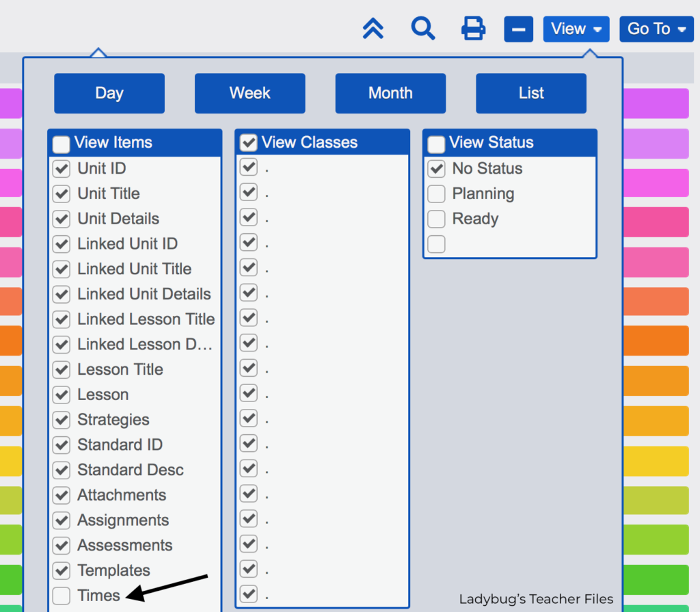
Task: Switch to List view
Action: [x=531, y=94]
